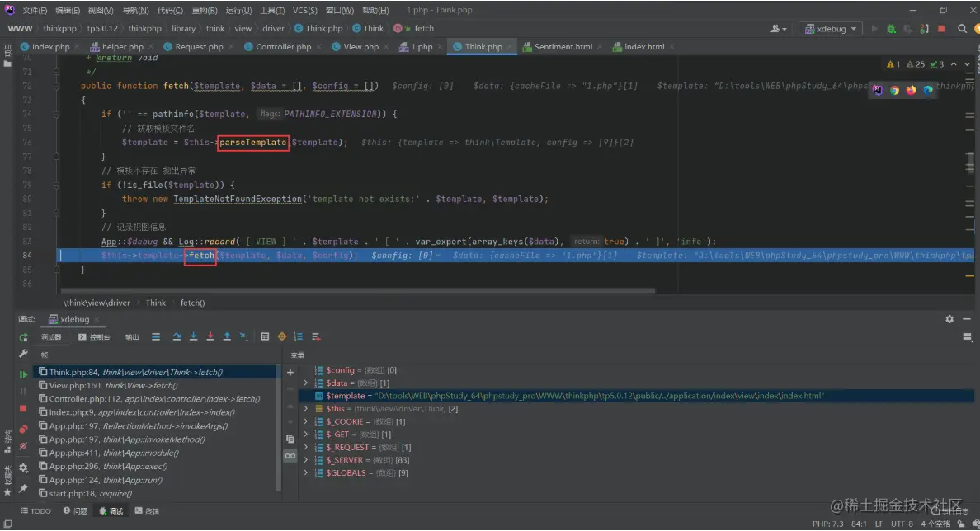Open the Evaluate Expression calculator icon
The width and height of the screenshot is (980, 531).
coord(265,336)
